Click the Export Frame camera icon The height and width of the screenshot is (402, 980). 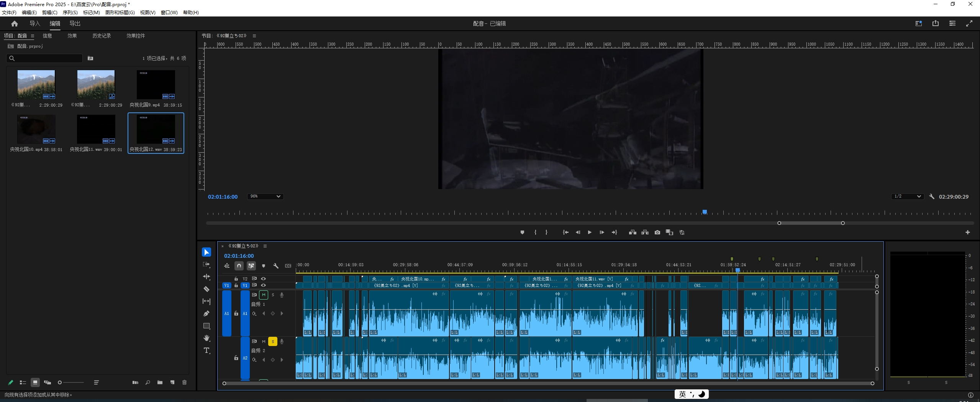[657, 232]
